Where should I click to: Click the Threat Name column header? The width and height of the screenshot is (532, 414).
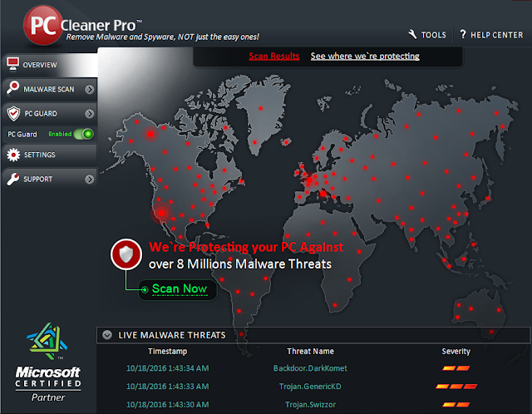310,351
